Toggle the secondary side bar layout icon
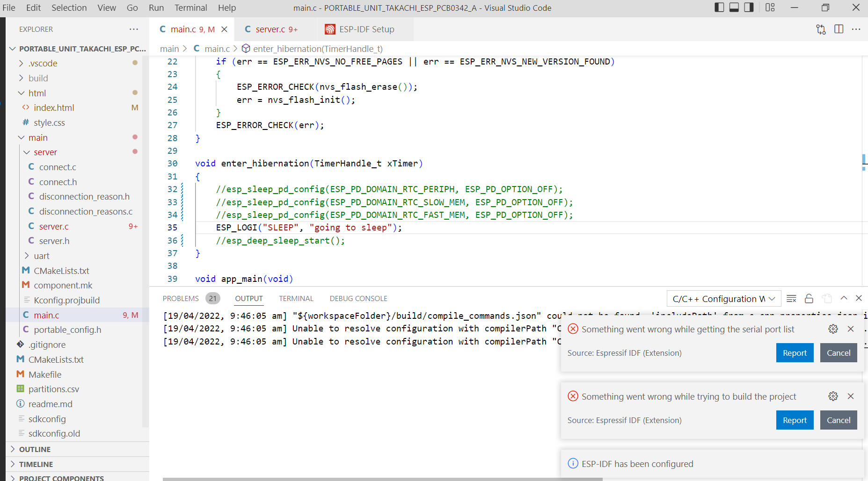 pos(749,7)
